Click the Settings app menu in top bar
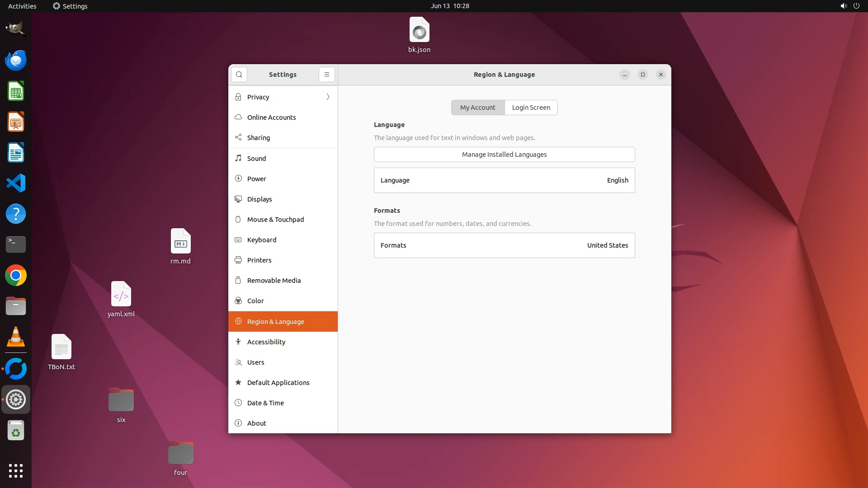This screenshot has height=488, width=868. point(70,6)
